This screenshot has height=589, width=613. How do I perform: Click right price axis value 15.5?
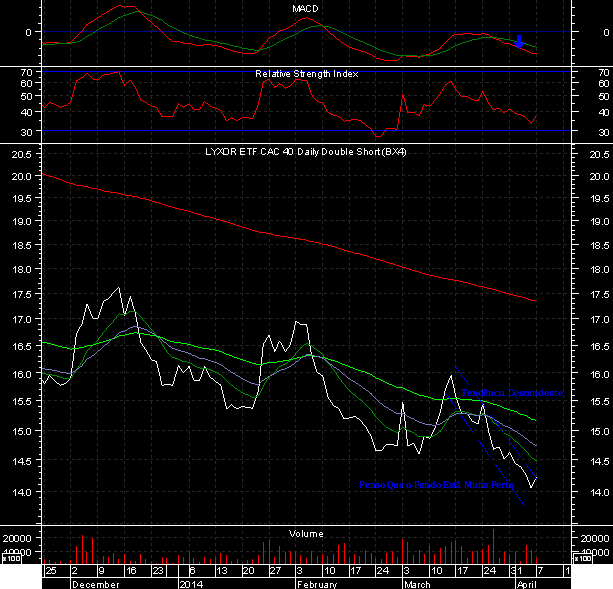click(599, 401)
